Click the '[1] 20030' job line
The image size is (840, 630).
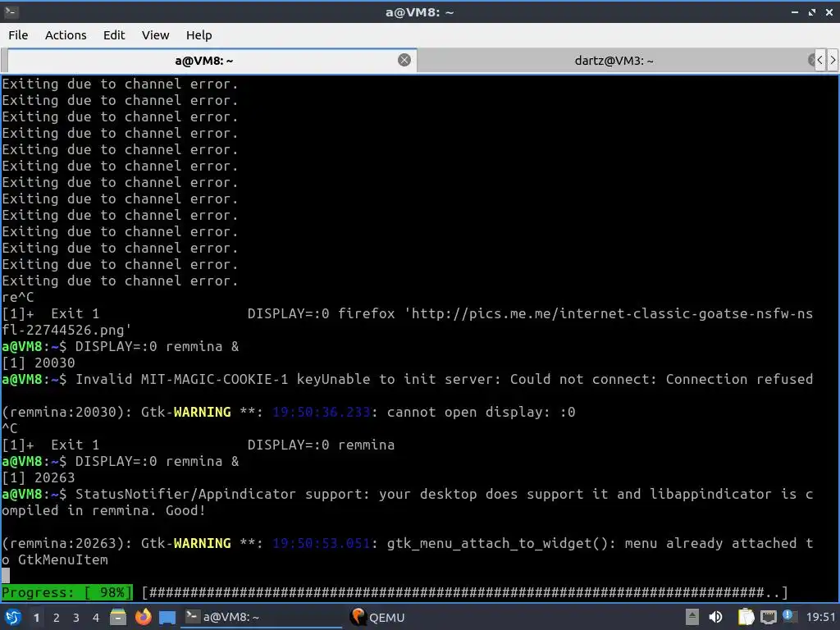click(x=38, y=363)
